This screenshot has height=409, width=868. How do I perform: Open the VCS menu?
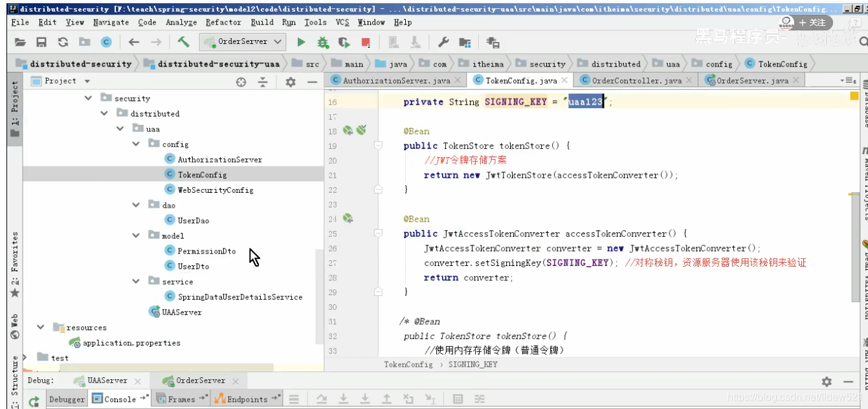coord(342,22)
